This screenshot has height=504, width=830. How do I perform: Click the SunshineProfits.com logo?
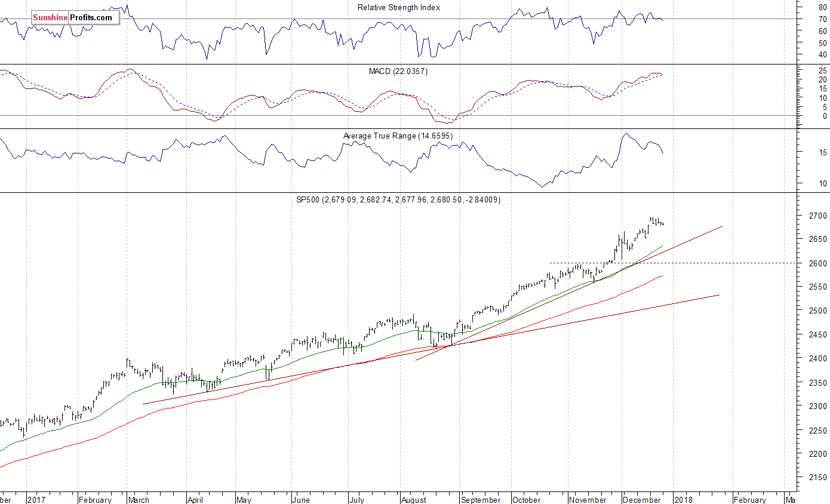click(x=75, y=17)
